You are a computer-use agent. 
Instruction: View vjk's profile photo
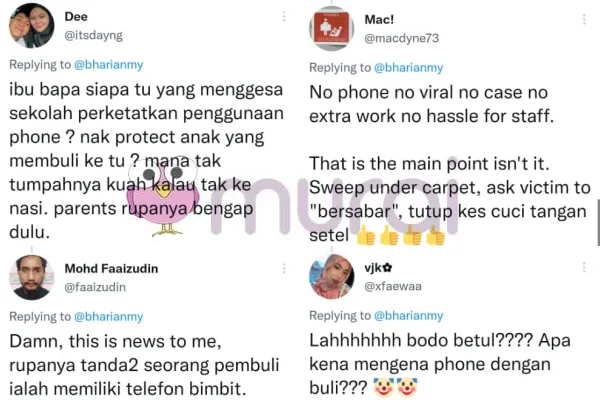tap(331, 276)
